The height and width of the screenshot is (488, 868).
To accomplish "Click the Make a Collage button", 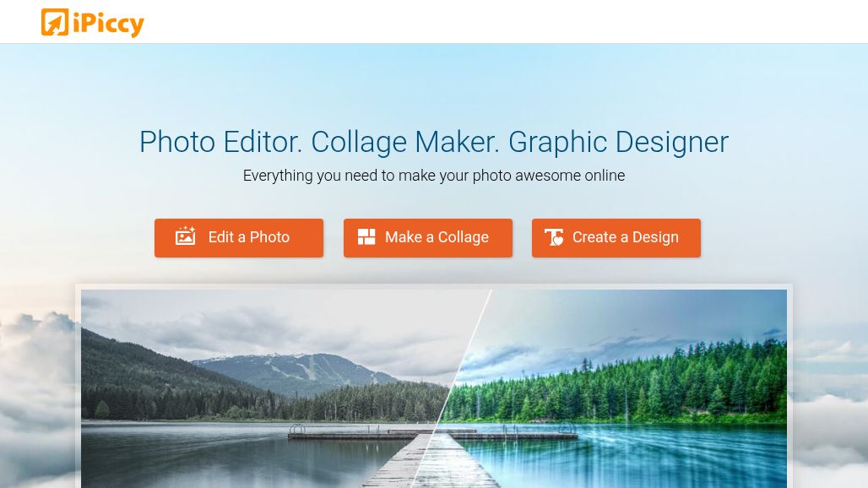I will (x=428, y=238).
